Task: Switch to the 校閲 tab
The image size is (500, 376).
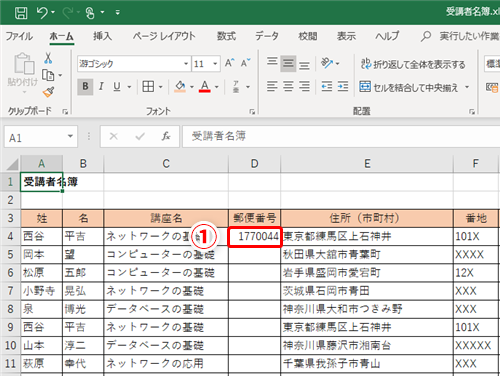Action: pyautogui.click(x=307, y=36)
